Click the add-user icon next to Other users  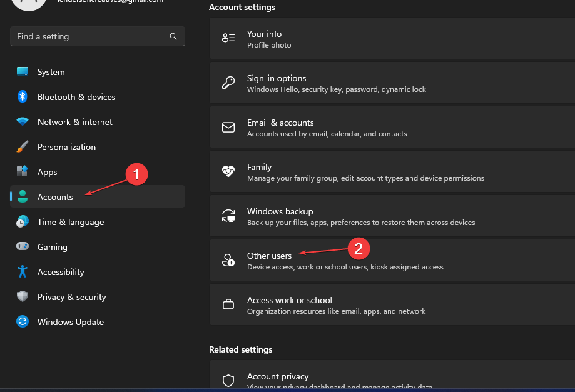[228, 260]
